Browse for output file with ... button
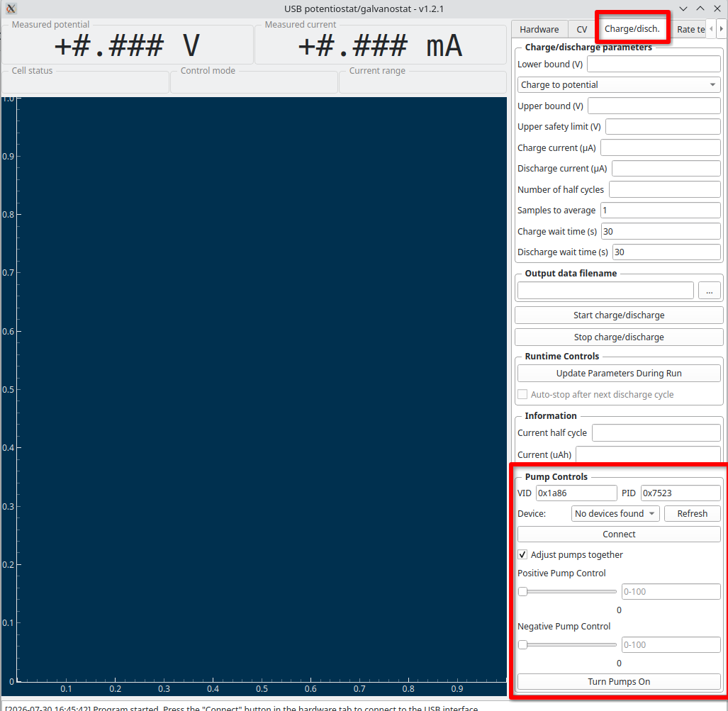This screenshot has height=711, width=728. (x=709, y=291)
